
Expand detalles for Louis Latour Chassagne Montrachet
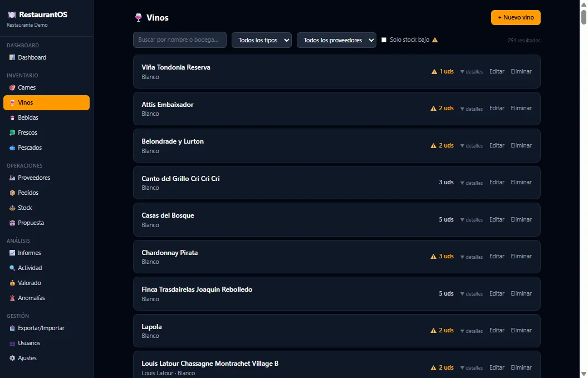472,368
